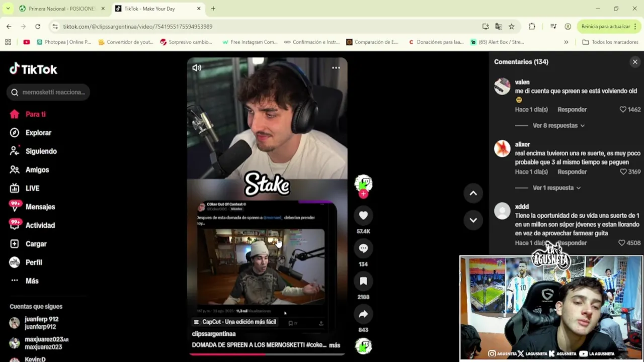Screen dimensions: 644x362
Task: Reload the current page
Action: pos(38,27)
